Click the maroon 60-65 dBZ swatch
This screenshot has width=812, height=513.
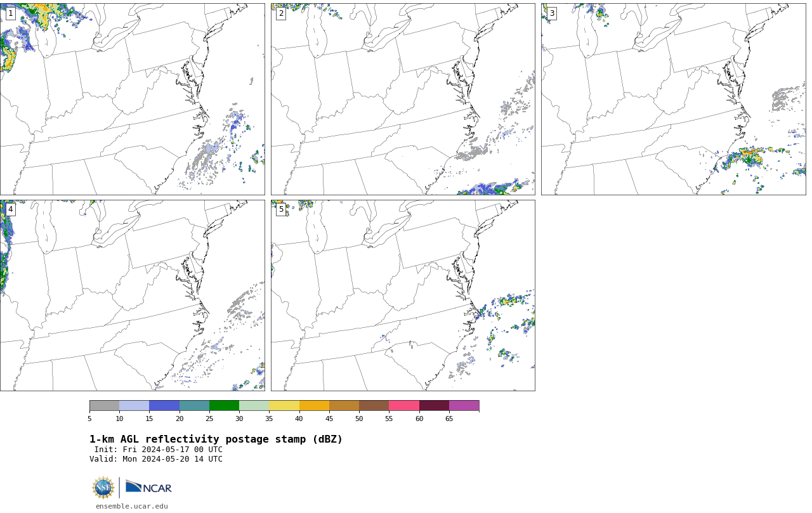[x=434, y=406]
